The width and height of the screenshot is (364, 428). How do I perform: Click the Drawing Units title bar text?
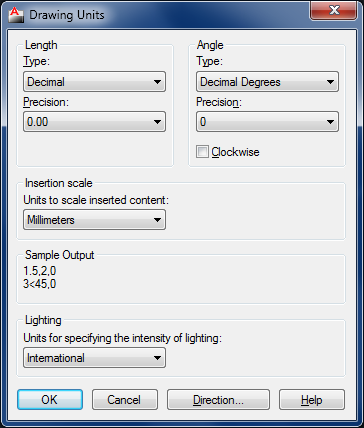coord(67,15)
